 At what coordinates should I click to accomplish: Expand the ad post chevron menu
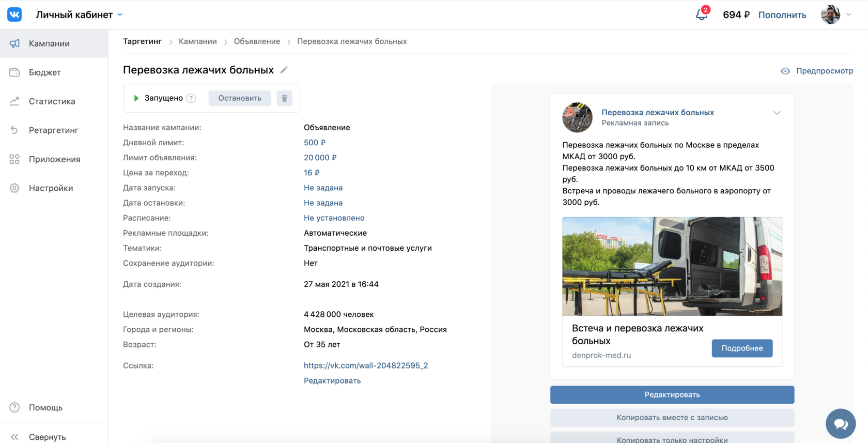point(777,113)
